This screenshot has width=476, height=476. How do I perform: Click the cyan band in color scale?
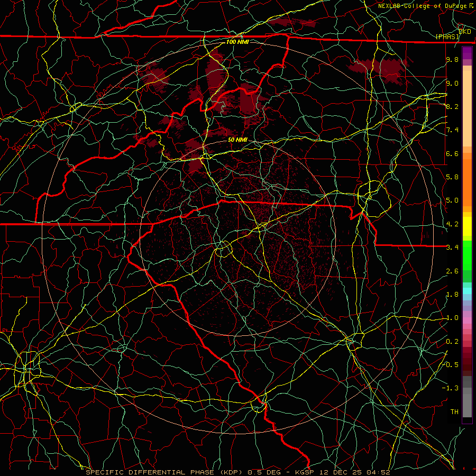467,291
